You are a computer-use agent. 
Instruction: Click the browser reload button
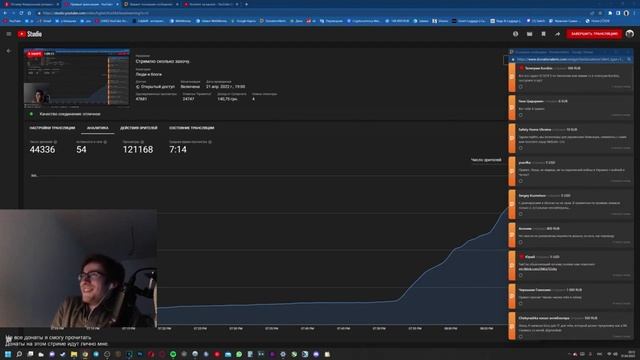click(x=21, y=13)
